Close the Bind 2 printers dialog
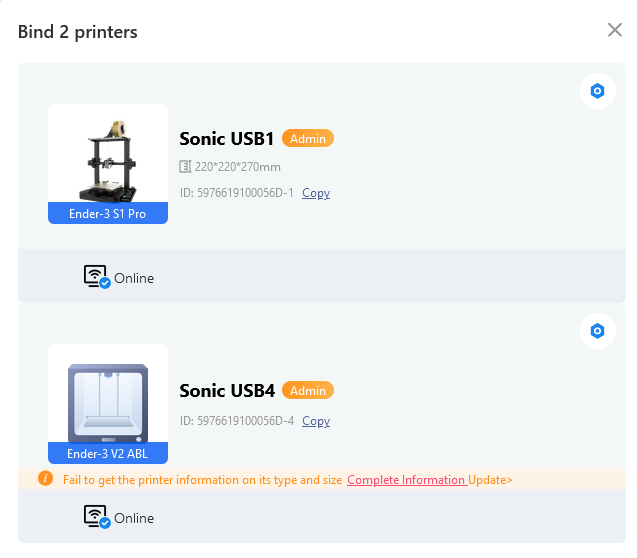This screenshot has height=558, width=637. (x=615, y=30)
